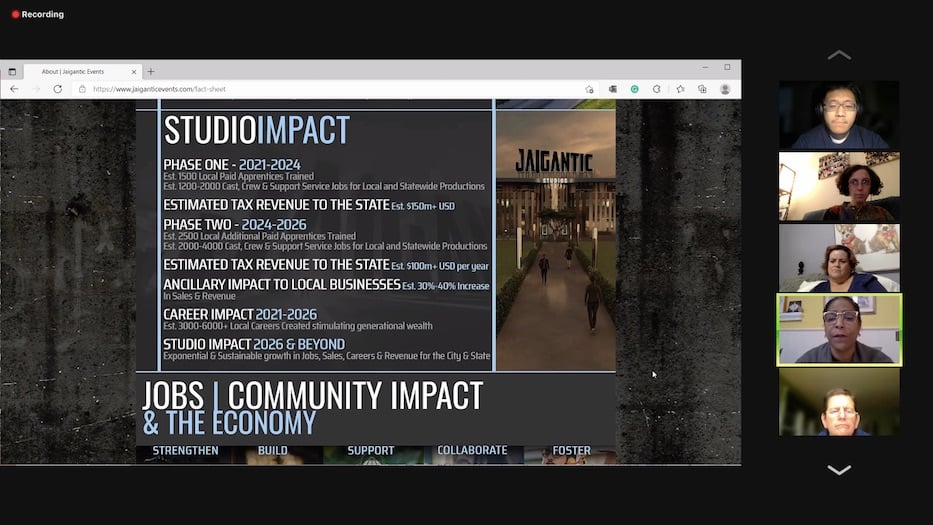The image size is (933, 525).
Task: Maximize the shared browser window
Action: 727,67
